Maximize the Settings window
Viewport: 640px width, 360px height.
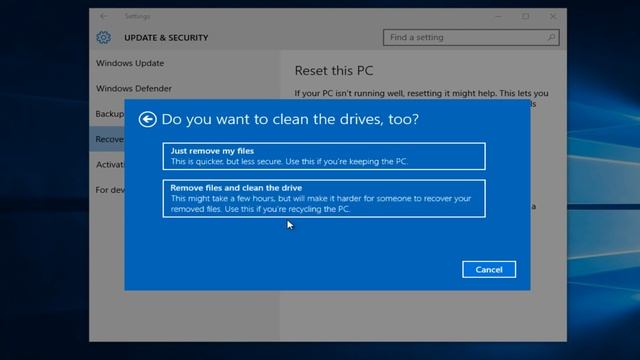tap(525, 16)
